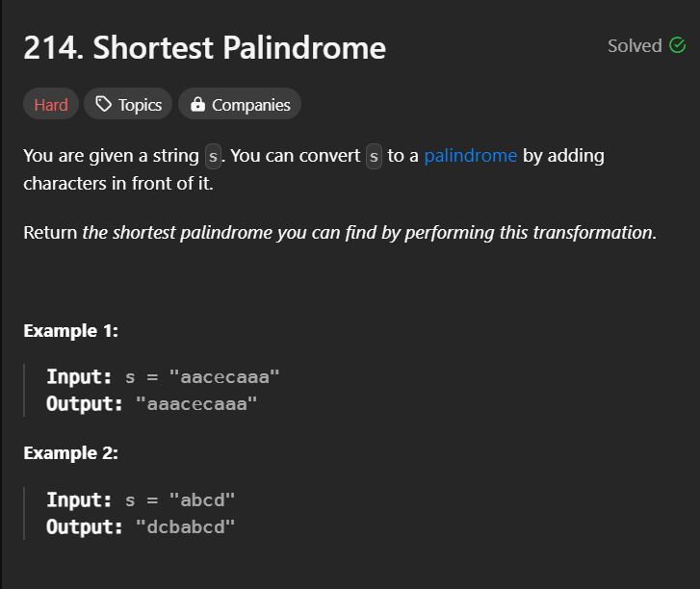Click the green Solved checkmark icon

tap(677, 45)
